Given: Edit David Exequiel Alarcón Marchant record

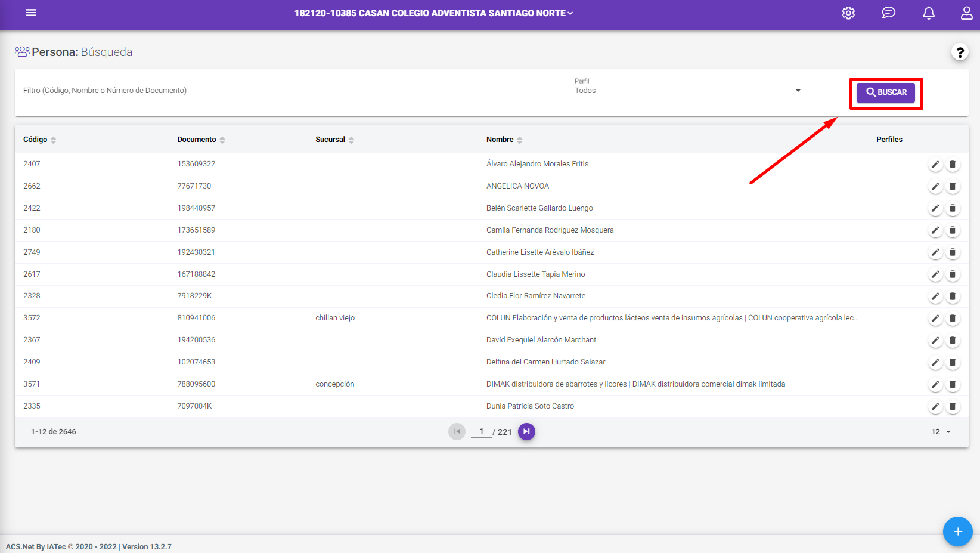Looking at the screenshot, I should (x=935, y=341).
